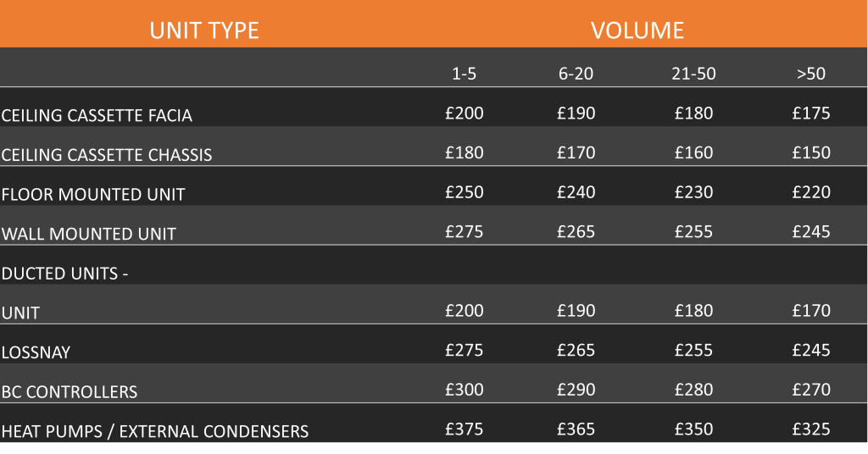The height and width of the screenshot is (454, 868).
Task: Click the LOSSNAY row label
Action: 36,353
